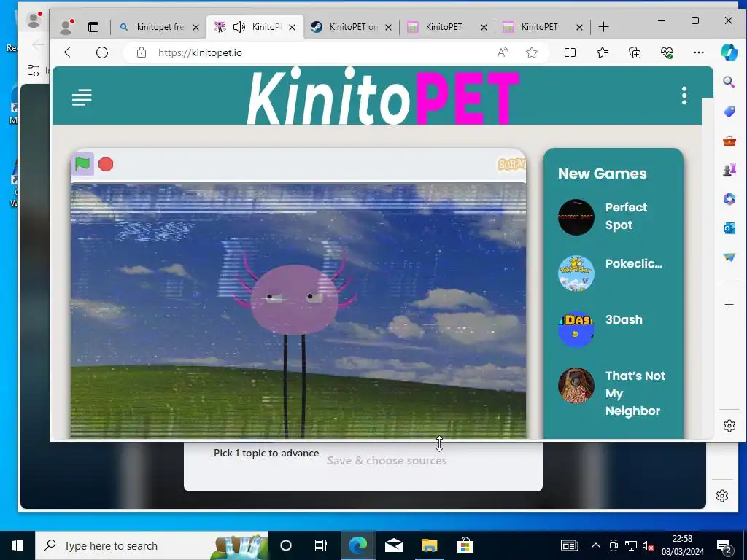Open Copilot sidebar icon
747x560 pixels.
coord(729,52)
